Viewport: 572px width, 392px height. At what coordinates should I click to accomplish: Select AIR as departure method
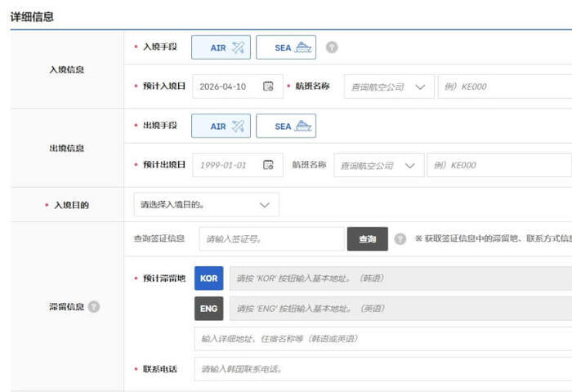[x=221, y=126]
